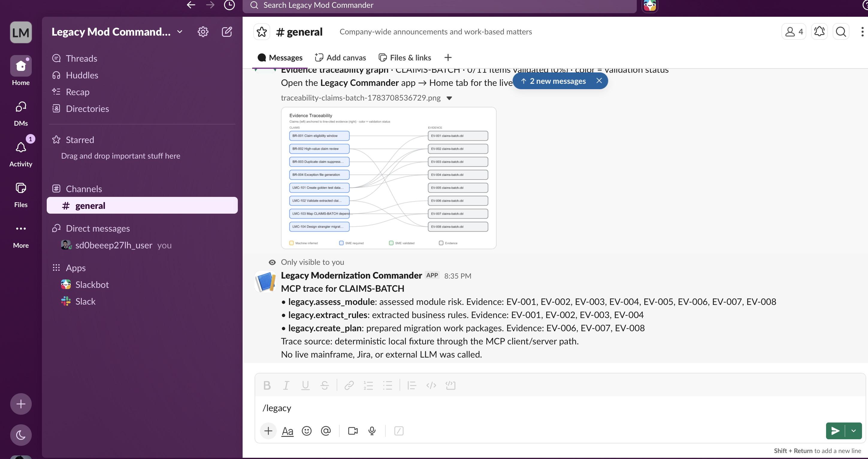Attach a file with the composer plus button

268,431
